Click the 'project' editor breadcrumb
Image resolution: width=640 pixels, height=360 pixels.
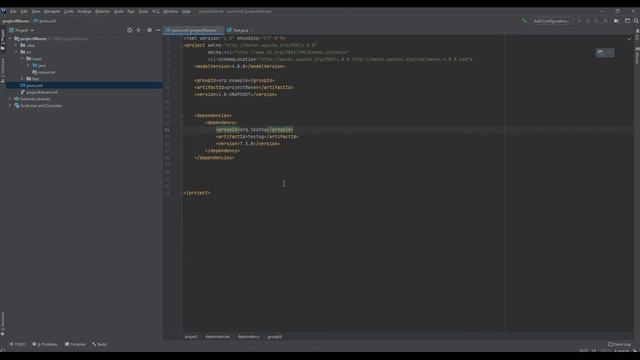pyautogui.click(x=191, y=337)
